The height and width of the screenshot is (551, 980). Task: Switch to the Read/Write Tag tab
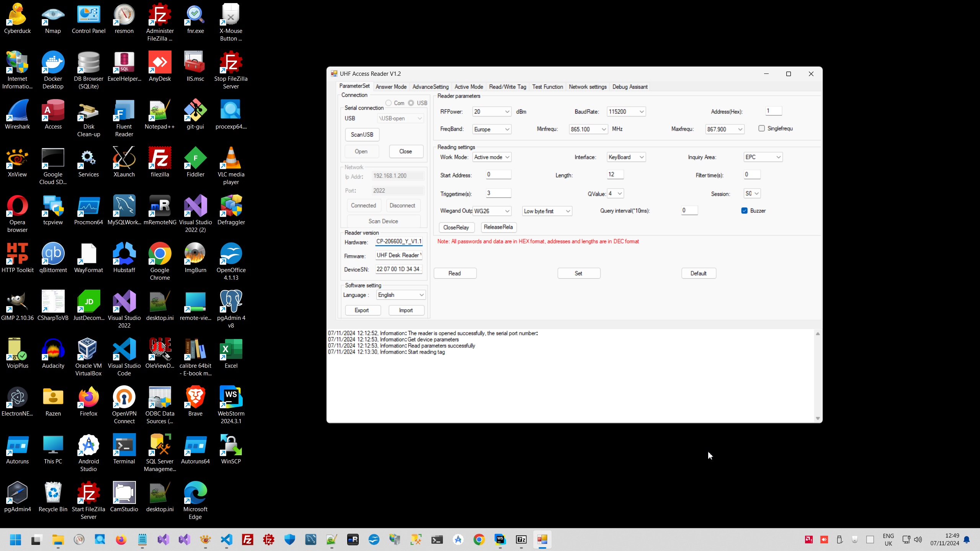[507, 87]
